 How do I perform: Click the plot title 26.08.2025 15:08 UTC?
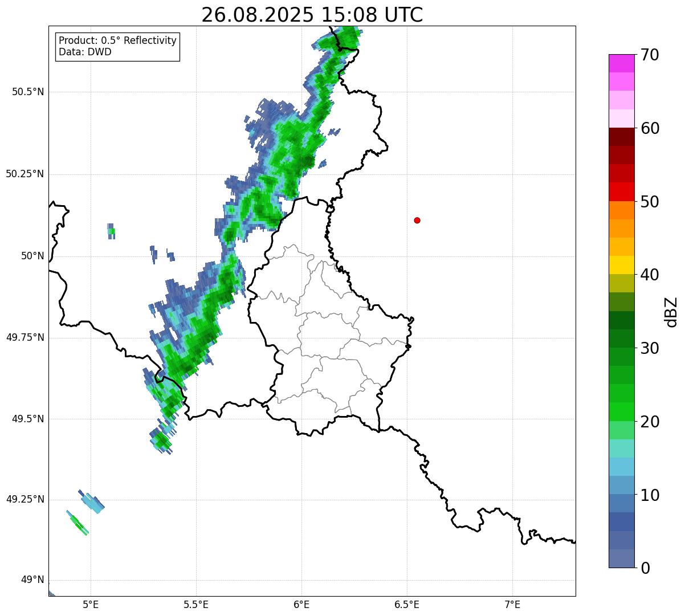coord(312,14)
